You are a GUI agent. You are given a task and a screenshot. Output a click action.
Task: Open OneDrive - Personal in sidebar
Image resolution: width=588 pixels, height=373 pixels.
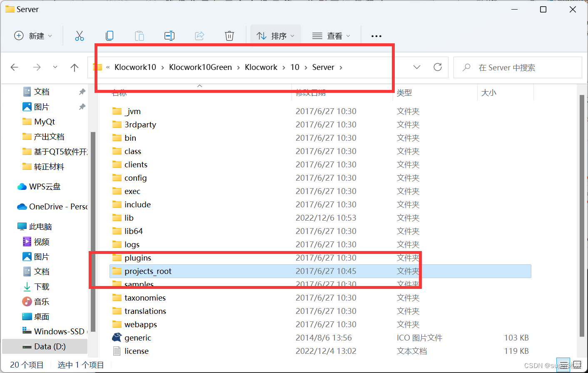[x=52, y=206]
